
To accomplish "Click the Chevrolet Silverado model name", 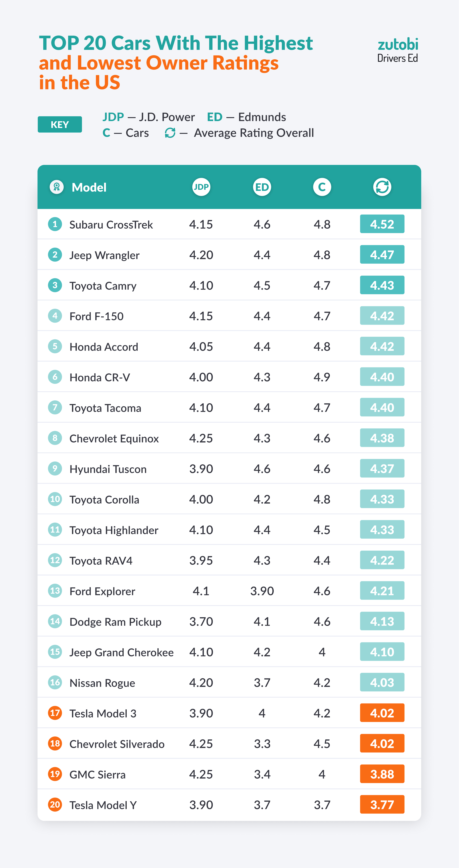I will coord(117,744).
